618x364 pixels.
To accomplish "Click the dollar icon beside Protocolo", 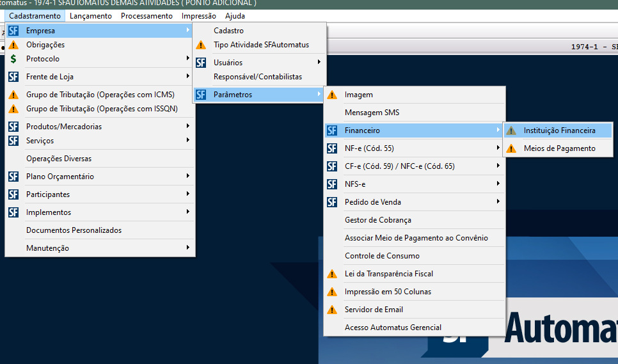I will point(13,59).
